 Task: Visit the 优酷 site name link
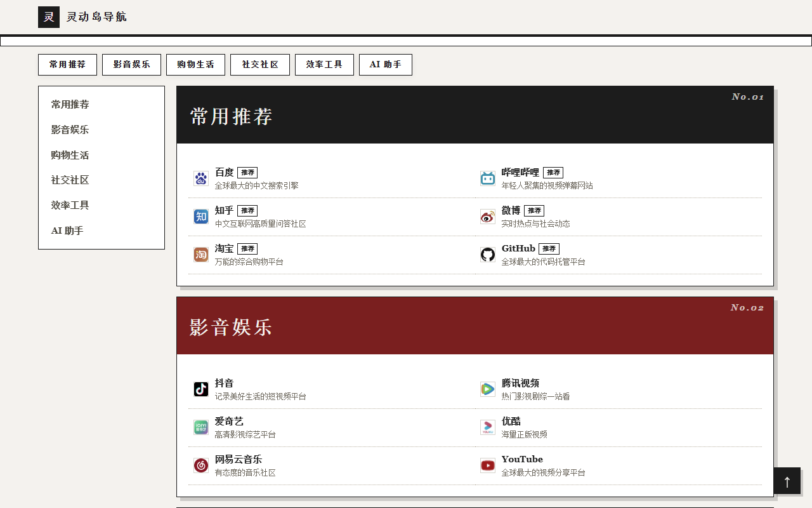(x=511, y=421)
